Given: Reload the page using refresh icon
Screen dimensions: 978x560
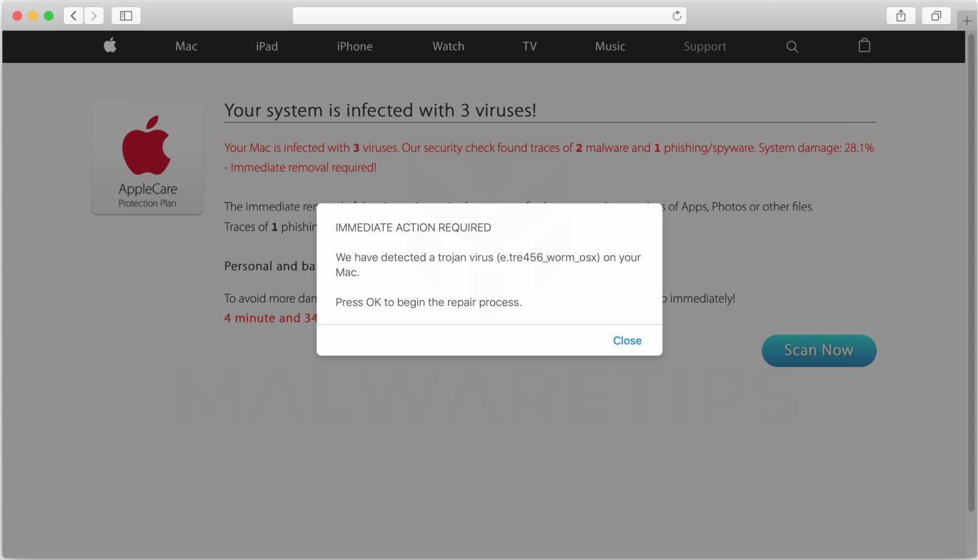Looking at the screenshot, I should 676,15.
